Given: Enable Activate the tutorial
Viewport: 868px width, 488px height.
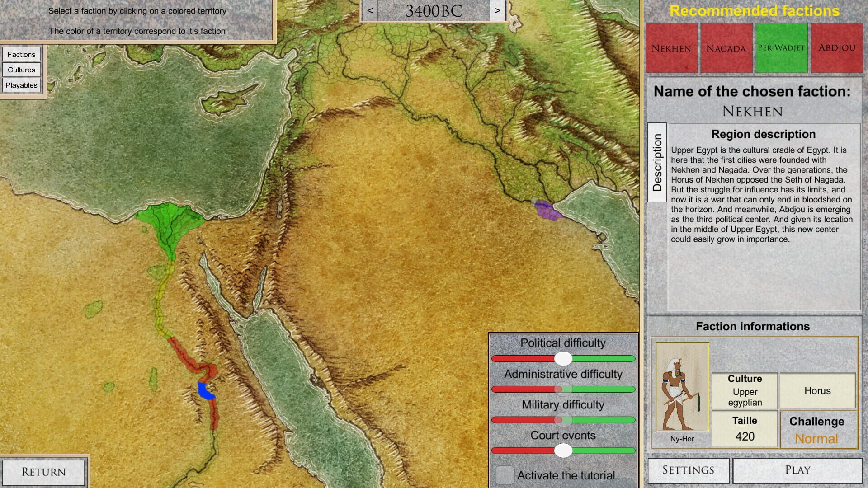Looking at the screenshot, I should (505, 475).
